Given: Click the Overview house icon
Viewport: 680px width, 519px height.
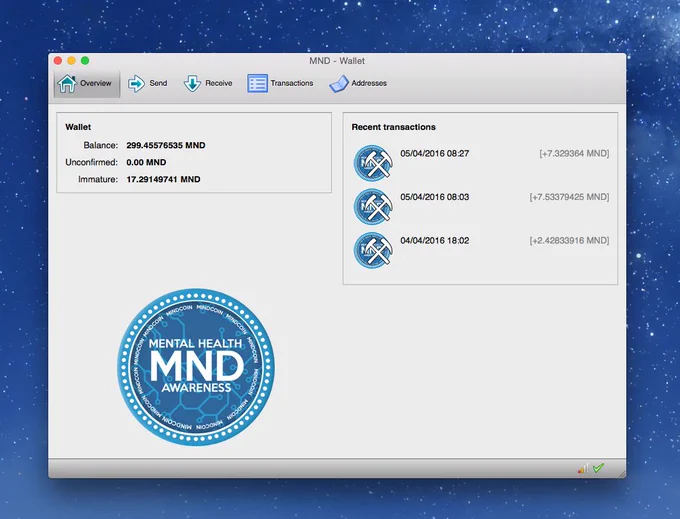Looking at the screenshot, I should pos(67,83).
